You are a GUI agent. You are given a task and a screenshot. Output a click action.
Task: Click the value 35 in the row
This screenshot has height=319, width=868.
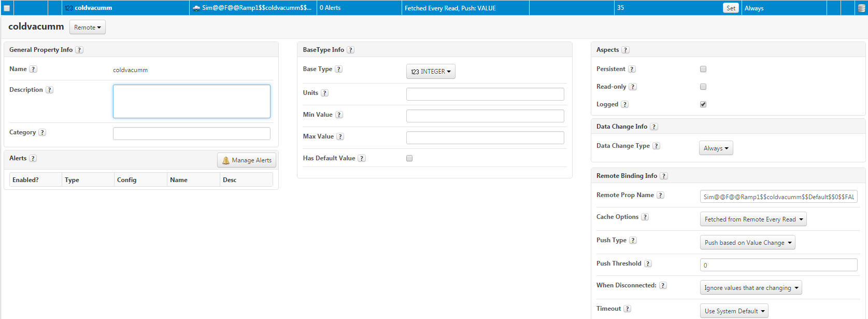click(620, 8)
